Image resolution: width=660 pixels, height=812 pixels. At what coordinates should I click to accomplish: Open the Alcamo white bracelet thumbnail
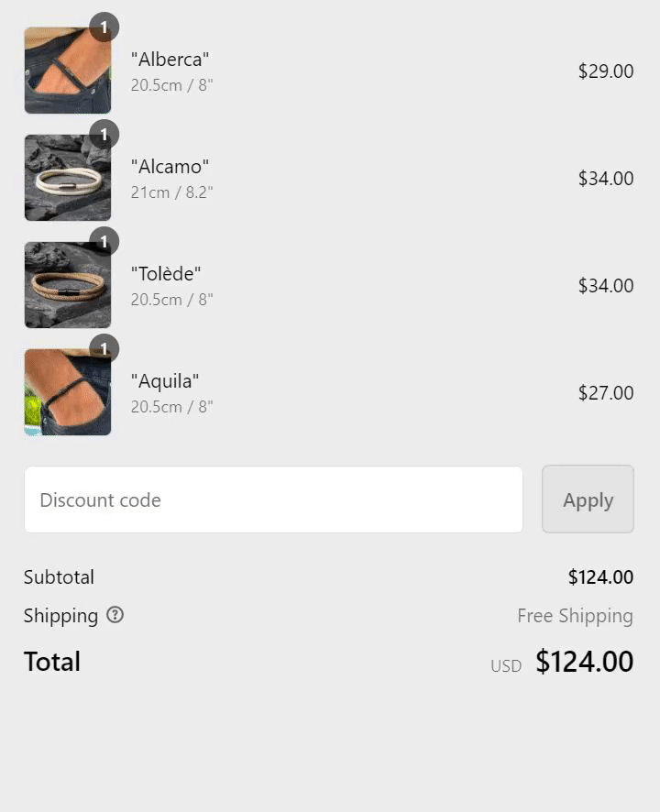tap(68, 178)
